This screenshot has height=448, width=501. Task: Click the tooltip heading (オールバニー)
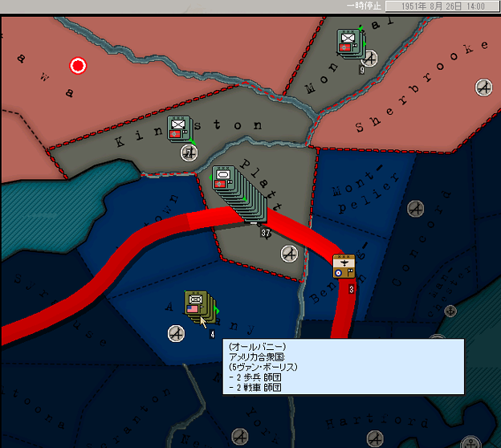[x=258, y=347]
